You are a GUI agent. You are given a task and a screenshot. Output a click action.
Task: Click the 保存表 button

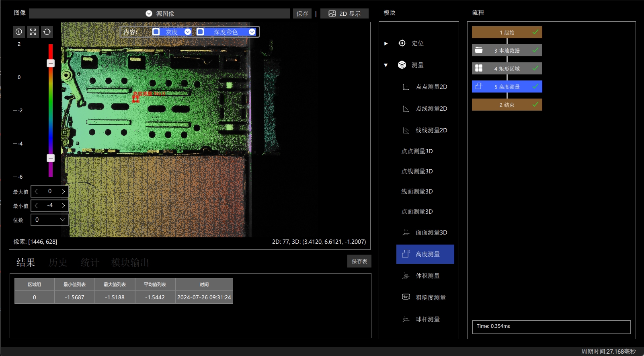click(x=359, y=261)
